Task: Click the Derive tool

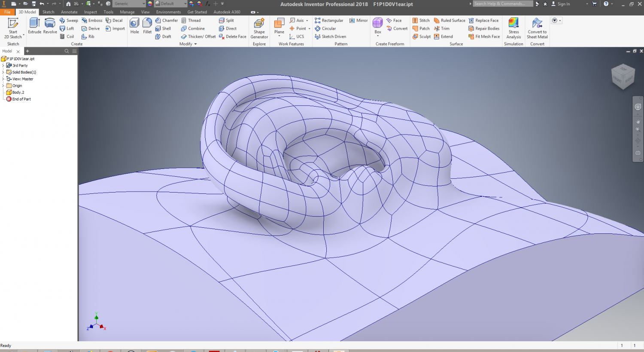Action: 91,28
